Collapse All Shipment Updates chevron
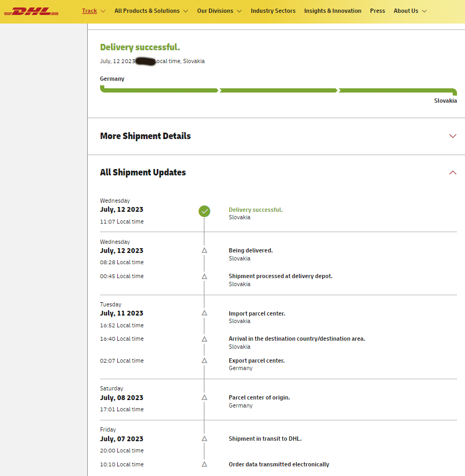 click(x=453, y=172)
